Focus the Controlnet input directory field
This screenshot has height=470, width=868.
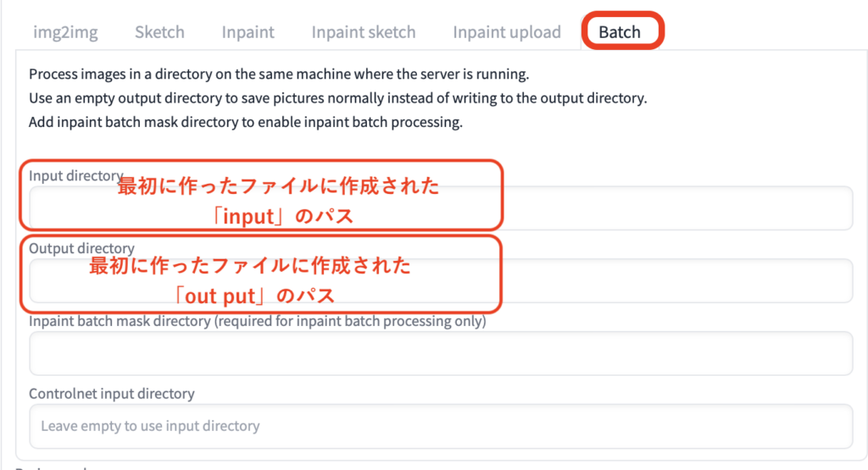pos(440,426)
